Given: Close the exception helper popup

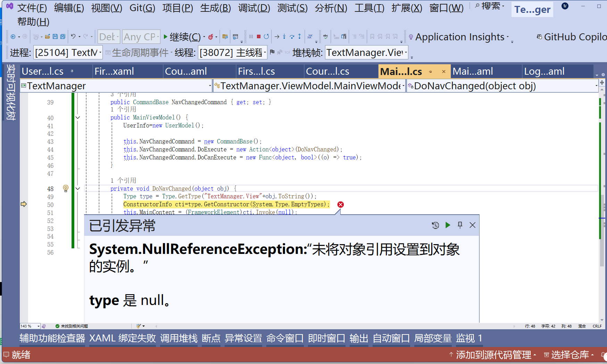Looking at the screenshot, I should click(x=473, y=225).
